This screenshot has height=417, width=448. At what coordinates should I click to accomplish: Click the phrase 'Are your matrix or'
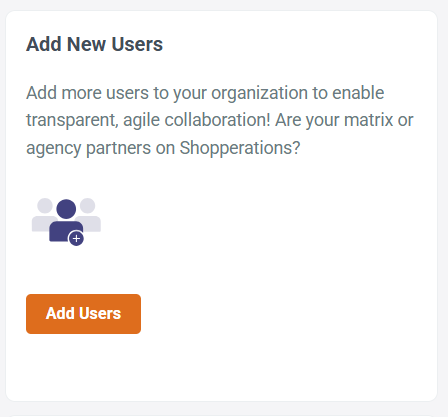(x=344, y=120)
